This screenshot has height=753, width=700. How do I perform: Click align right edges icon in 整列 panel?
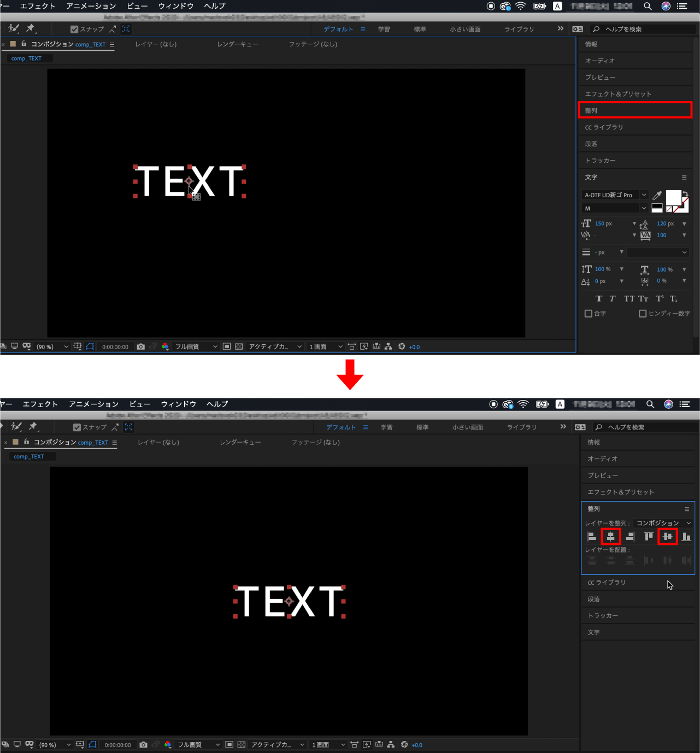630,537
